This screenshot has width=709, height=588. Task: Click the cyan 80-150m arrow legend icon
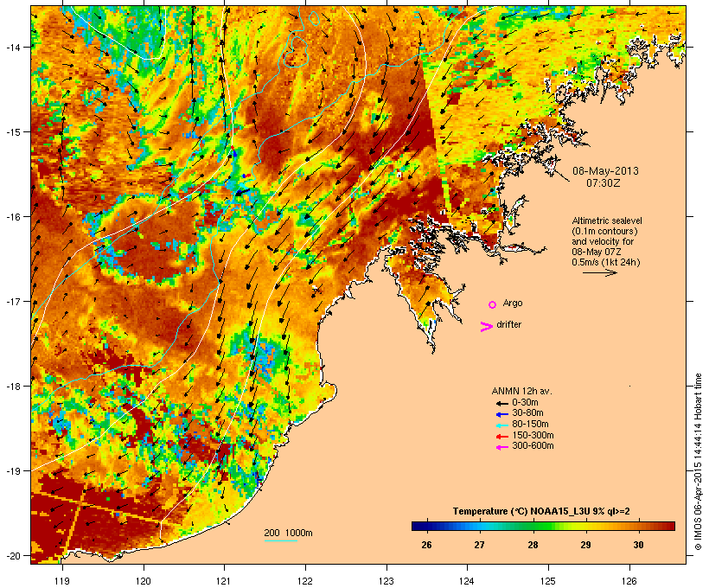point(501,425)
